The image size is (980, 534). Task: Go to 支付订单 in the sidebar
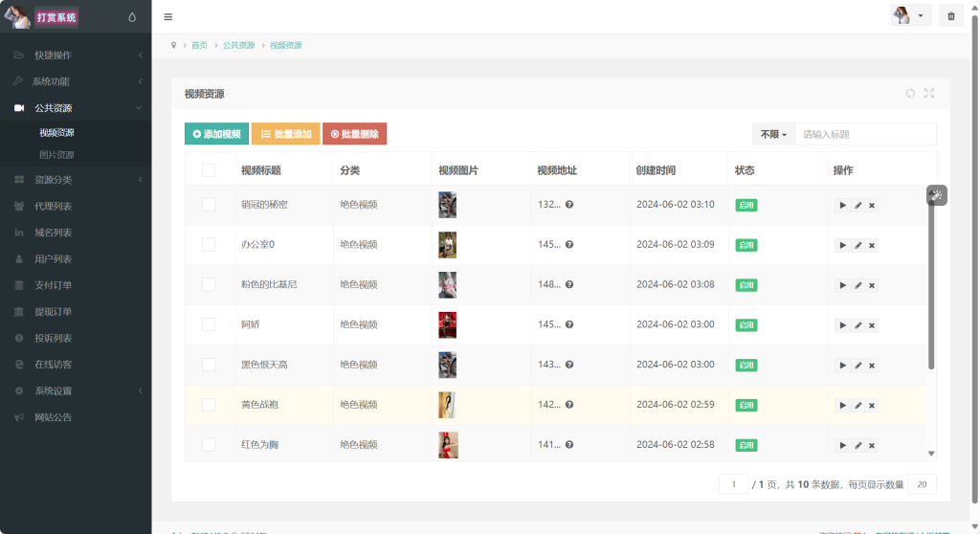point(53,285)
